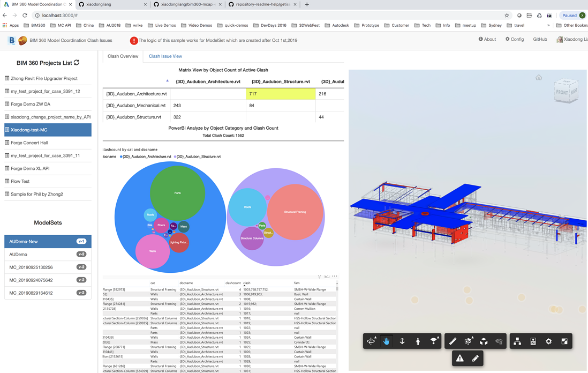The width and height of the screenshot is (588, 373).
Task: Open the Properties panel icon
Action: click(533, 341)
